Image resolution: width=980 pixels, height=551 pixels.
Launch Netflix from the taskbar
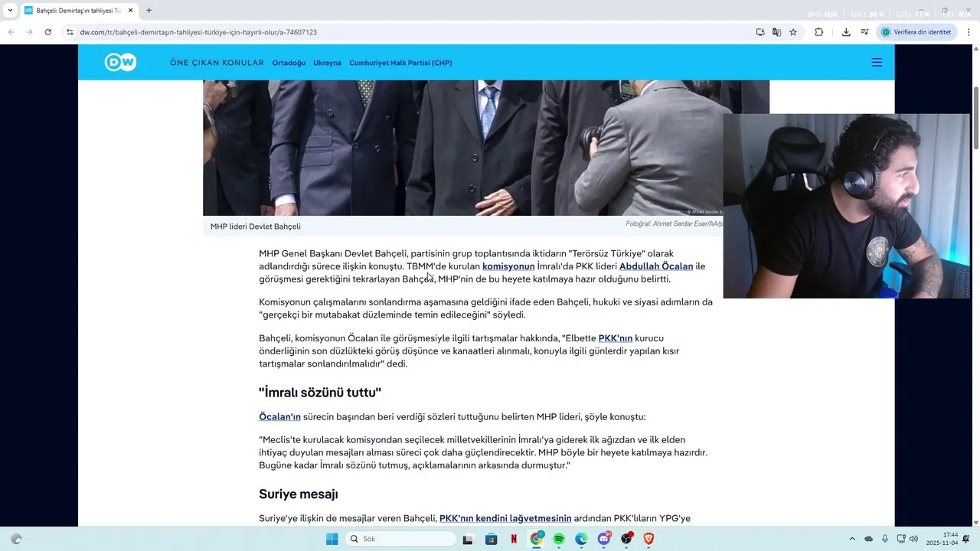click(x=514, y=539)
